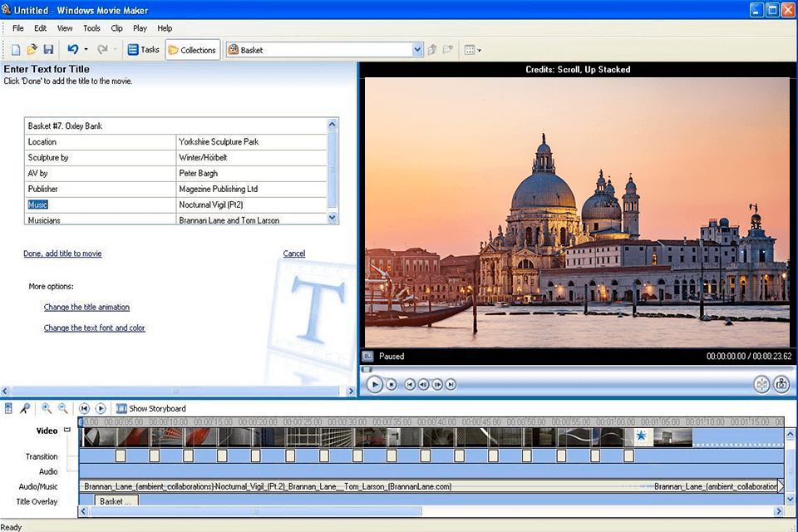Image resolution: width=798 pixels, height=532 pixels.
Task: Click the horizontal timeline scrollbar thumb
Action: (256, 511)
